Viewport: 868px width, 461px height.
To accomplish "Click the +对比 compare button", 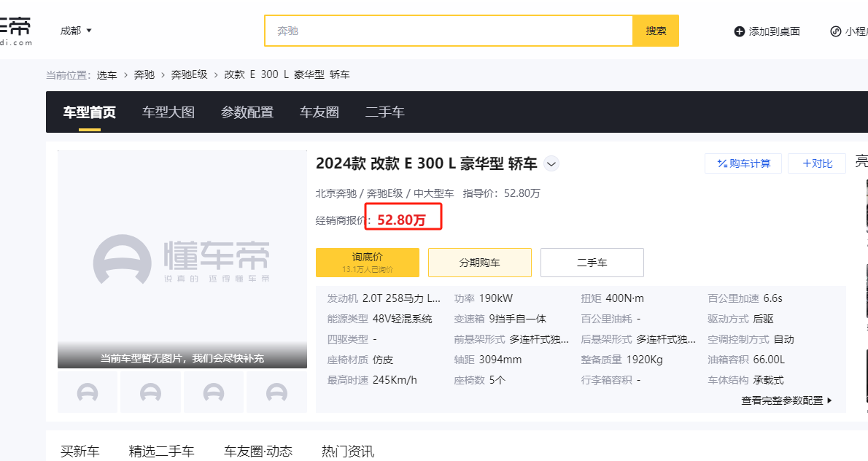I will (x=817, y=163).
